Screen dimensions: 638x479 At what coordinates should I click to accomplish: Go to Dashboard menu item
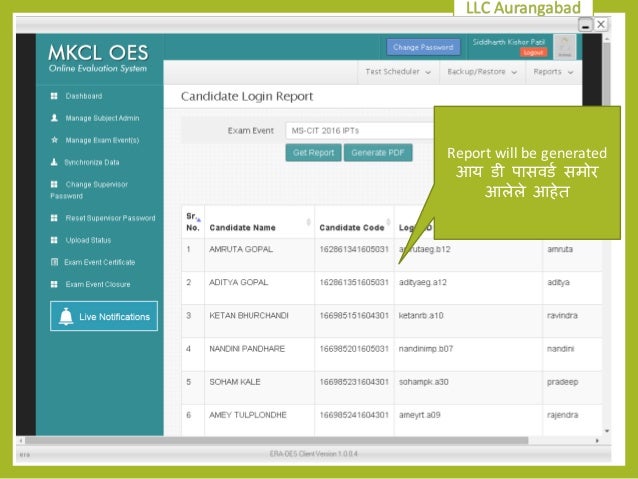pyautogui.click(x=84, y=96)
